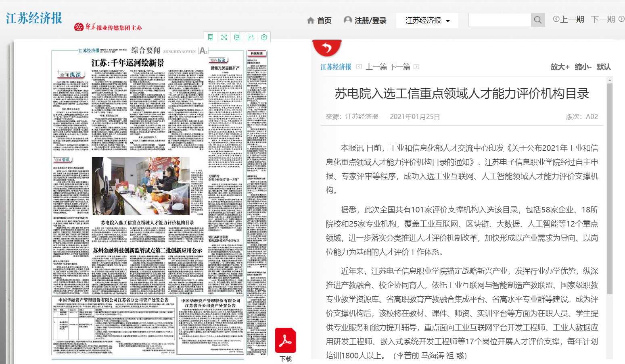
Task: Click the 综合要闻 page header
Action: 146,50
